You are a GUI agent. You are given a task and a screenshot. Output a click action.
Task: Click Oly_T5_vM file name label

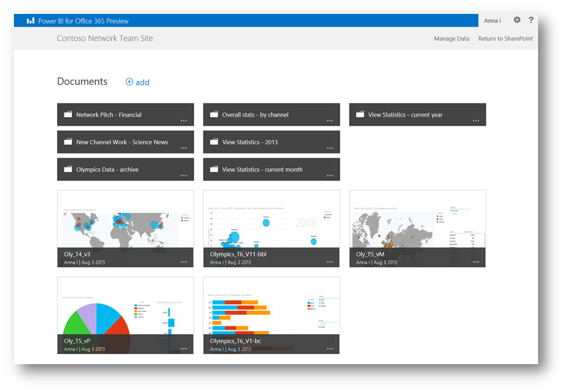tap(370, 254)
